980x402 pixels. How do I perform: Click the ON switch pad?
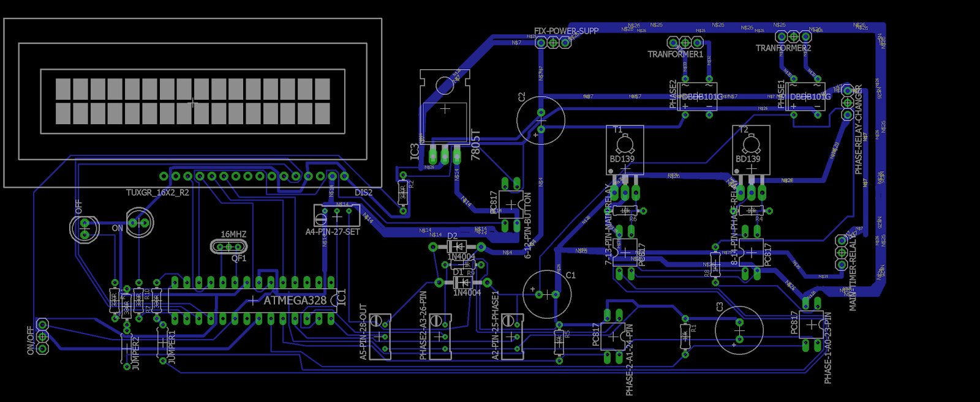coord(140,223)
